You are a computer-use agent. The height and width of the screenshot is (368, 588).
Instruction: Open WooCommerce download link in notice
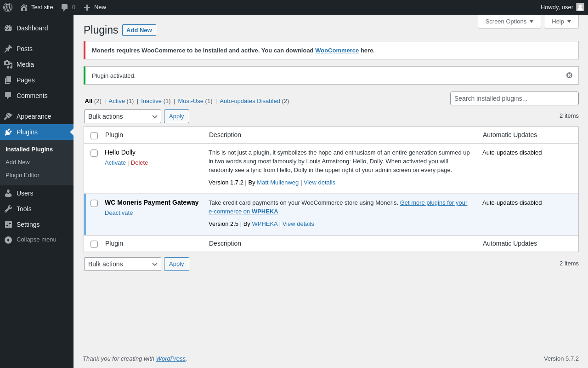(337, 51)
